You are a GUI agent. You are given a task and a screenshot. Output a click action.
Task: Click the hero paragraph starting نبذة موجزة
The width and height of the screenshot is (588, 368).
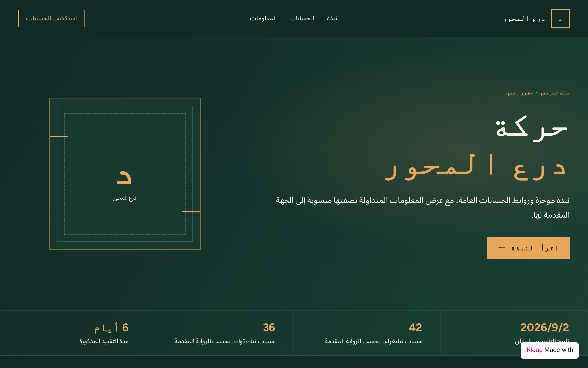tap(423, 208)
